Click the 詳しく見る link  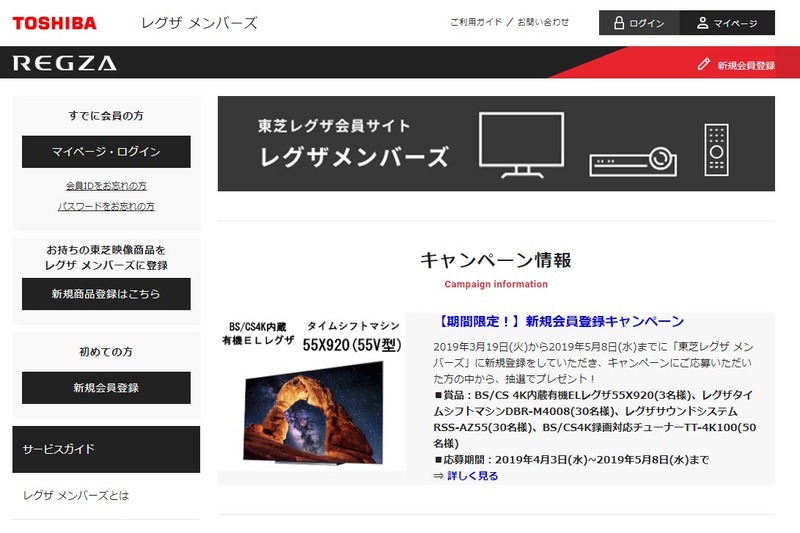pos(472,476)
